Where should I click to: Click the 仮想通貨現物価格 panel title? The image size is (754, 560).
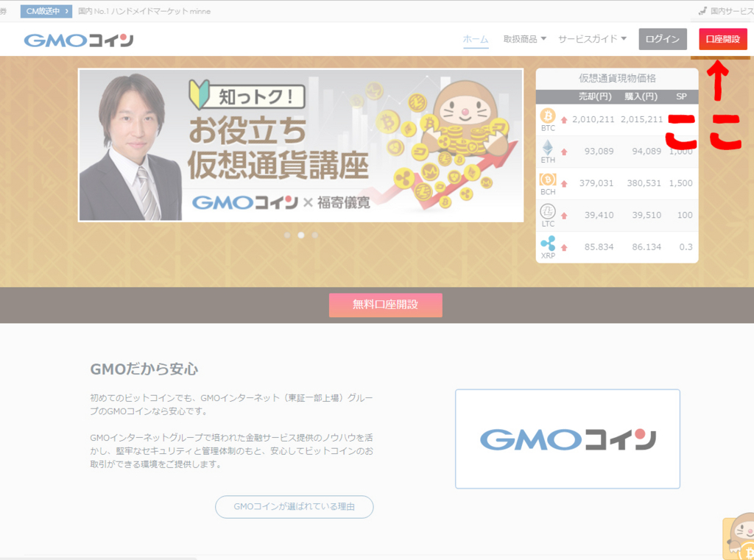click(x=618, y=78)
